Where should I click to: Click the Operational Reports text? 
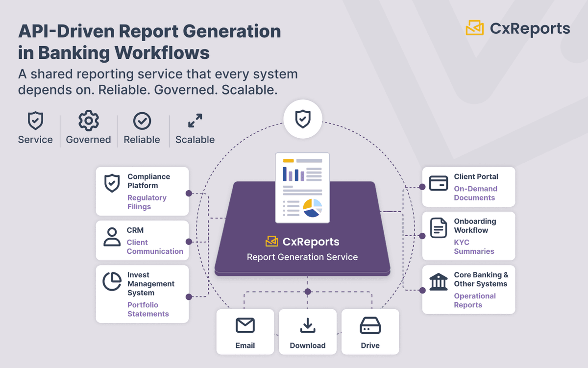click(475, 300)
